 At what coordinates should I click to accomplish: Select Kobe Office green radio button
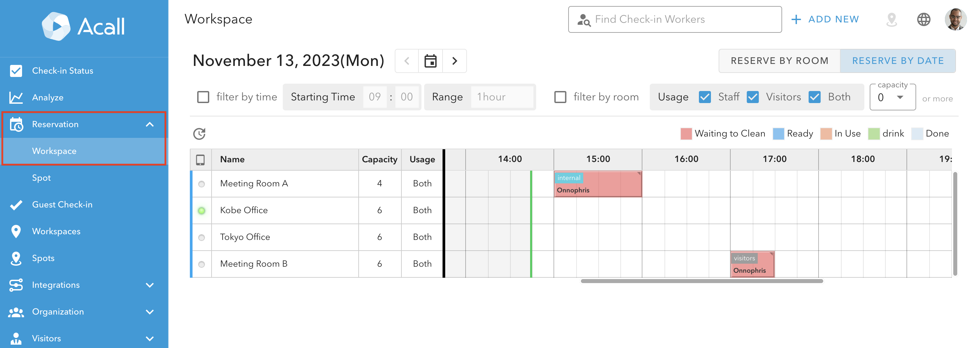coord(202,211)
